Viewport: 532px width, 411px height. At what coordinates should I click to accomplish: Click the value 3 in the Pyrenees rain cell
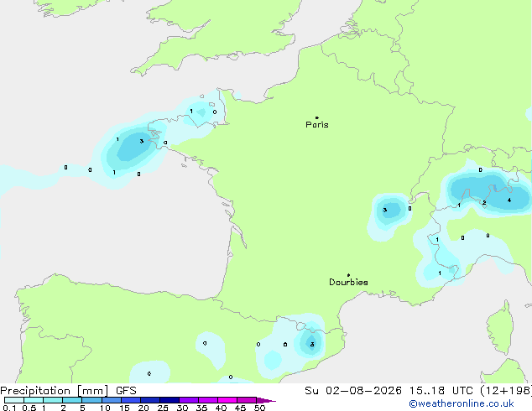(312, 345)
